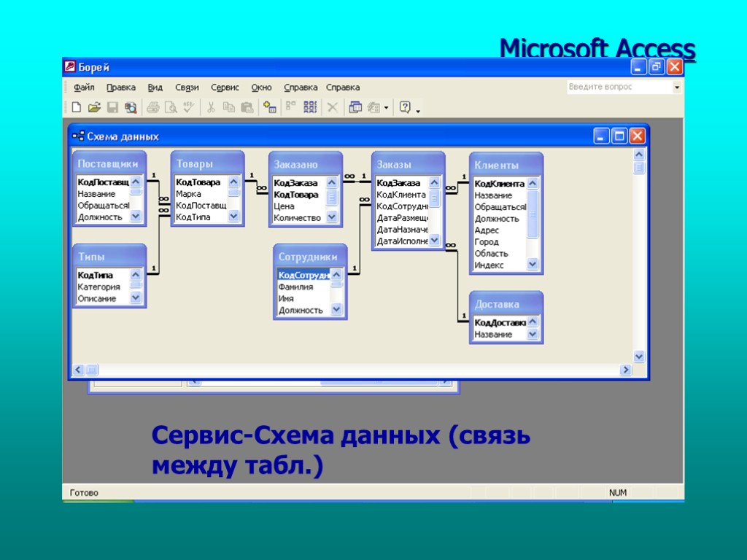Select КодПоставщ field in Поставщики table
This screenshot has width=747, height=560.
click(103, 182)
